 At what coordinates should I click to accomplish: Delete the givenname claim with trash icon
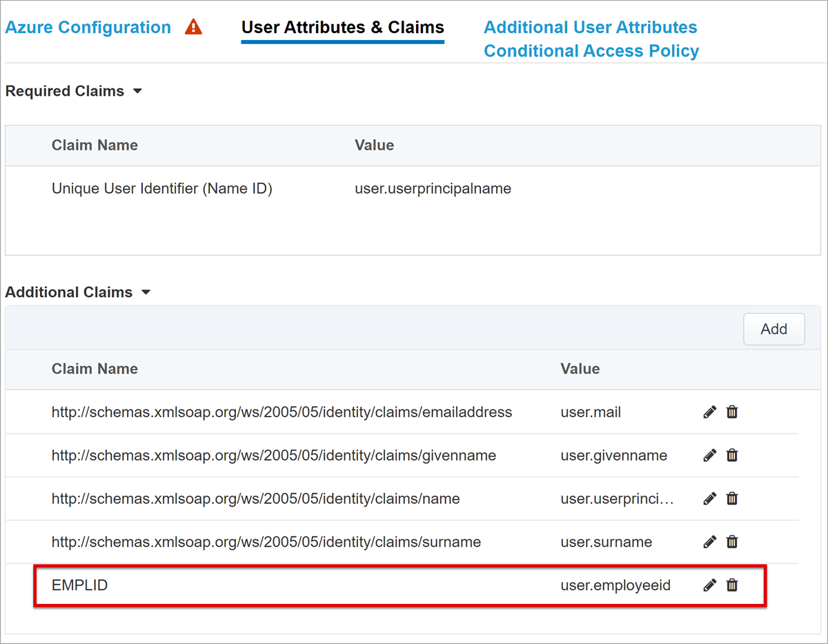732,455
